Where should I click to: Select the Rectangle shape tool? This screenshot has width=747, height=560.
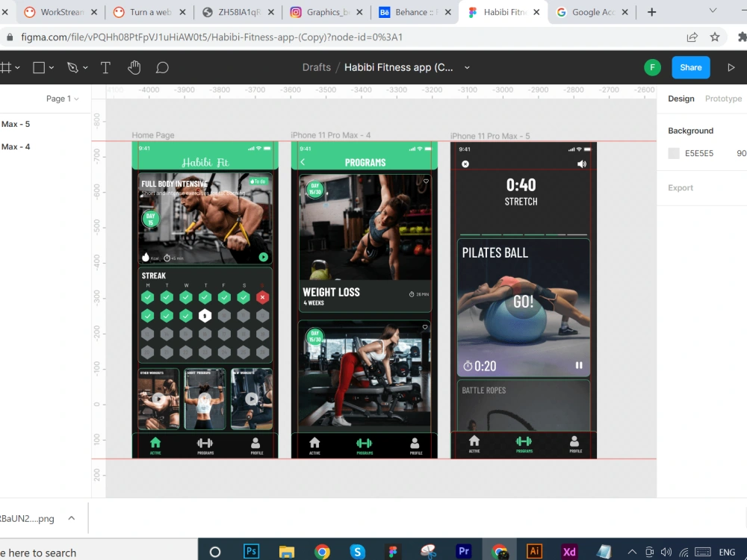click(x=39, y=68)
